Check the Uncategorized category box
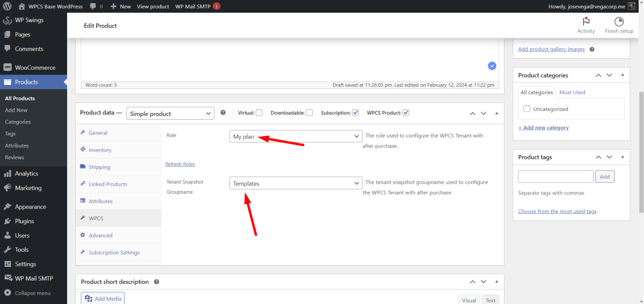 pyautogui.click(x=527, y=108)
